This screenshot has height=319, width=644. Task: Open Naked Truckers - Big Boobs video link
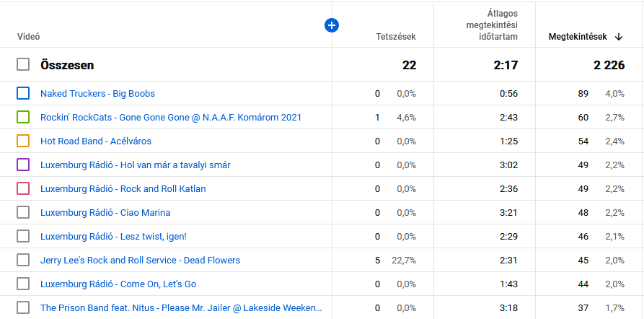(97, 93)
